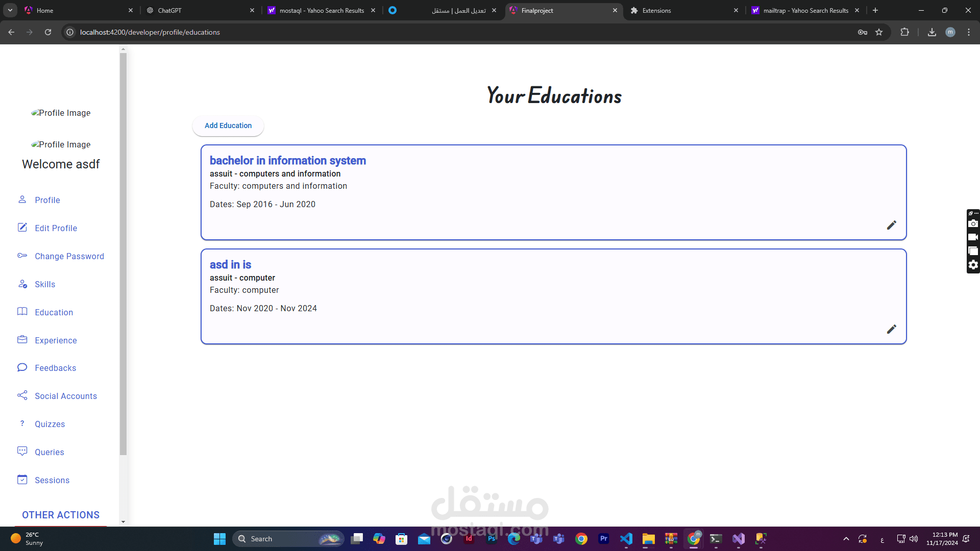Click the Social Accounts share icon
Viewport: 980px width, 551px height.
[22, 395]
